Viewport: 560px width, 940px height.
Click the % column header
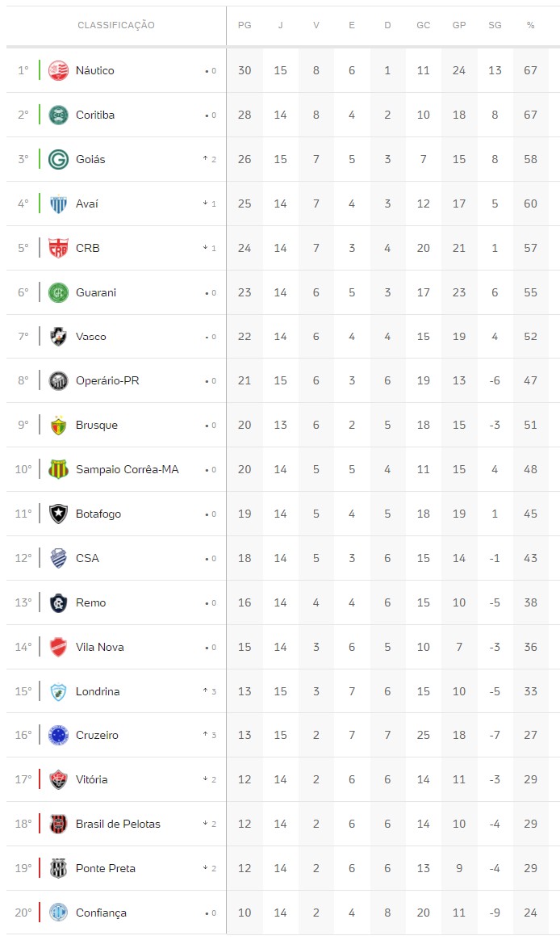click(530, 25)
